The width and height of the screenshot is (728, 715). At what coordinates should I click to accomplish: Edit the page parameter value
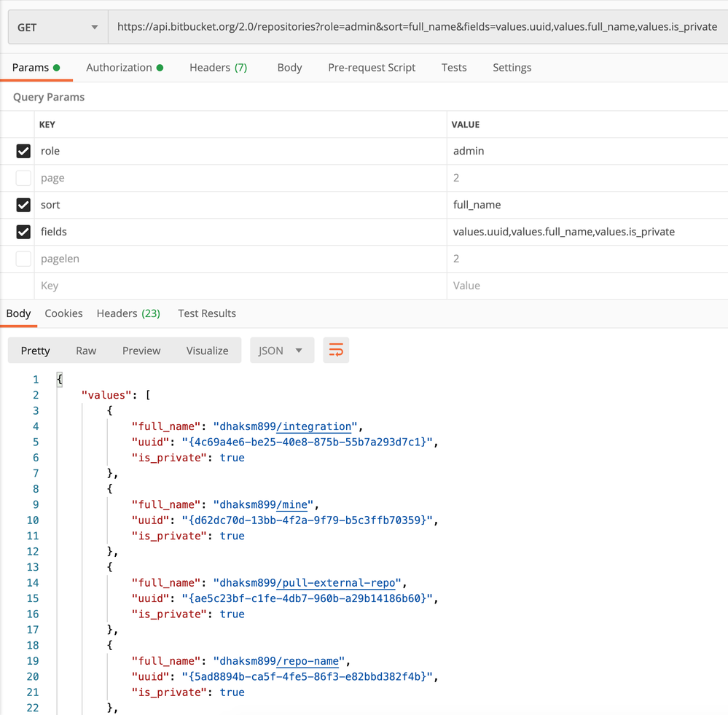coord(587,178)
